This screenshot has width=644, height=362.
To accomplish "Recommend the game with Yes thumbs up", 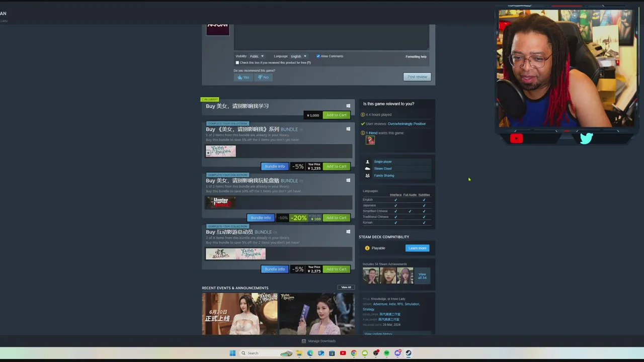I will 244,77.
